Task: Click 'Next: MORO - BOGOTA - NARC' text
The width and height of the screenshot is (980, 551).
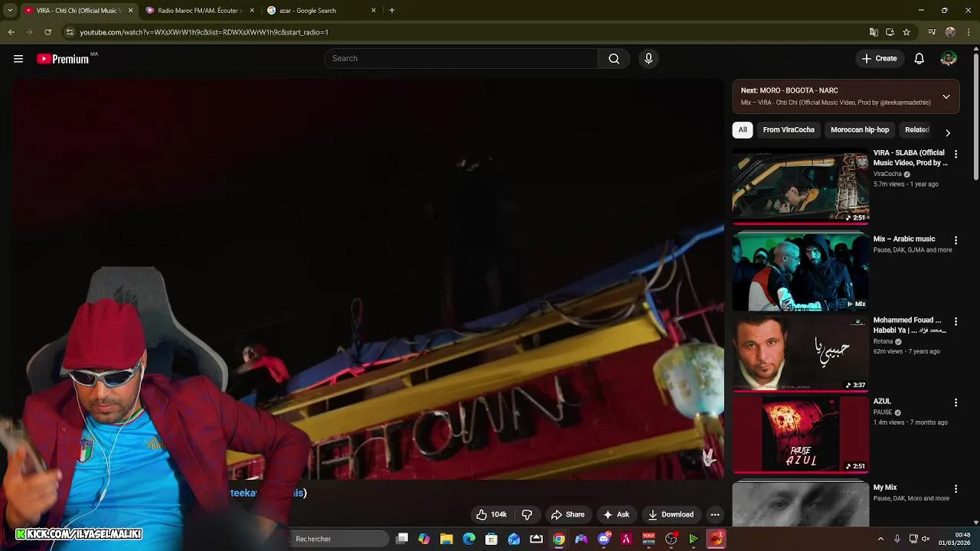Action: pyautogui.click(x=789, y=90)
